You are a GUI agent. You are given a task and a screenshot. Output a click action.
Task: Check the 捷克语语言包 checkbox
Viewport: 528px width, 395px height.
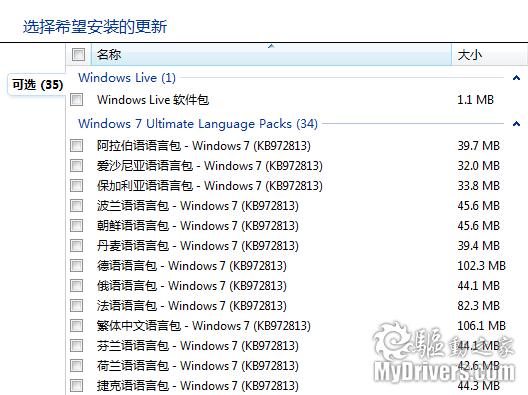click(x=76, y=386)
